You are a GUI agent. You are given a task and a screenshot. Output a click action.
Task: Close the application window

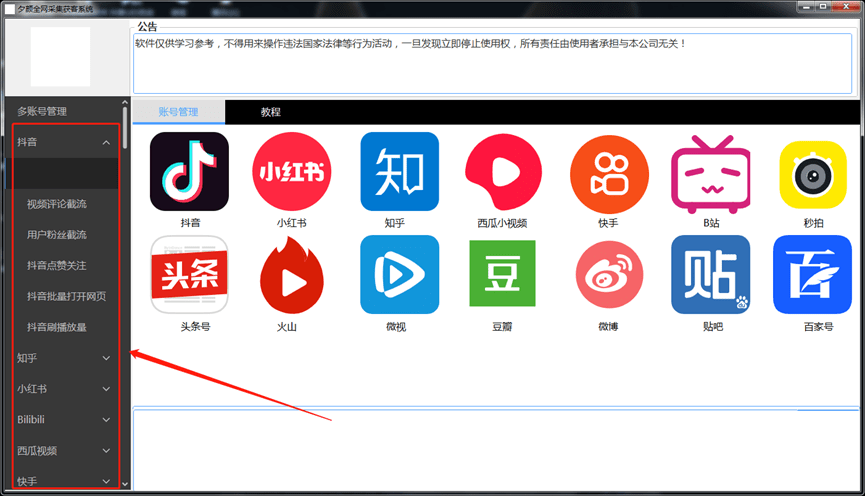point(846,7)
